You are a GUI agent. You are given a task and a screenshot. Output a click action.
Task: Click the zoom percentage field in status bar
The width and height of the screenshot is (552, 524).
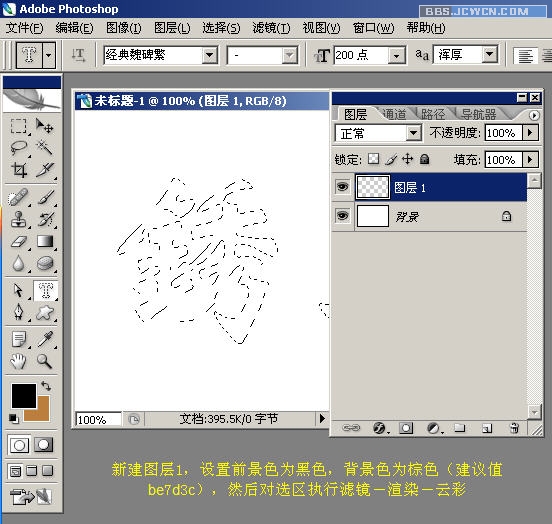(98, 419)
